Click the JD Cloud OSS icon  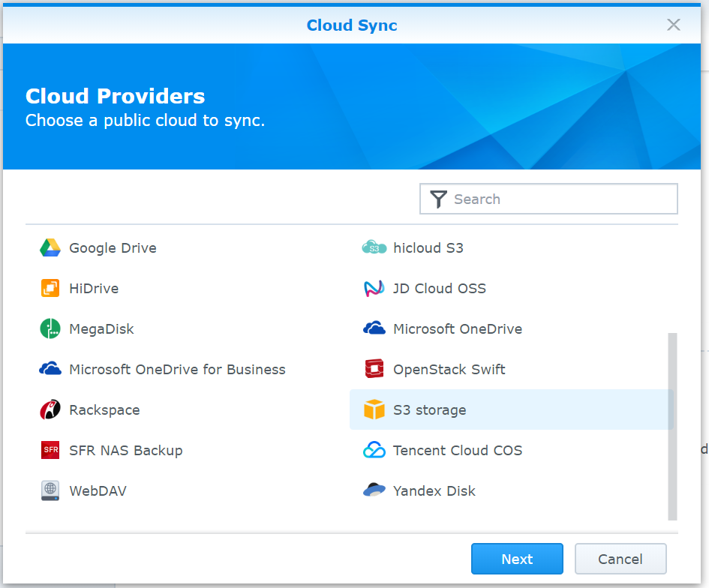coord(374,289)
